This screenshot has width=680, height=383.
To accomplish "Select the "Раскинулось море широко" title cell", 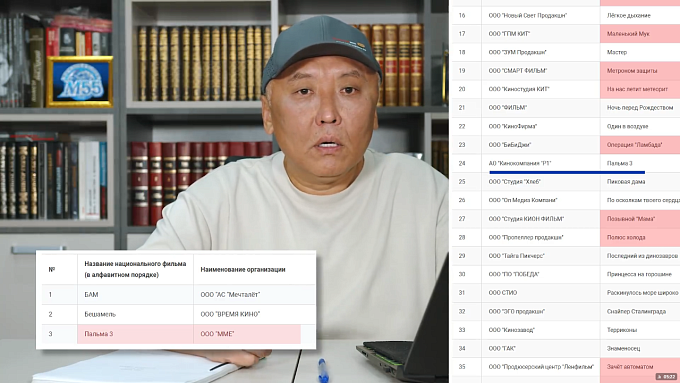I will [x=640, y=293].
